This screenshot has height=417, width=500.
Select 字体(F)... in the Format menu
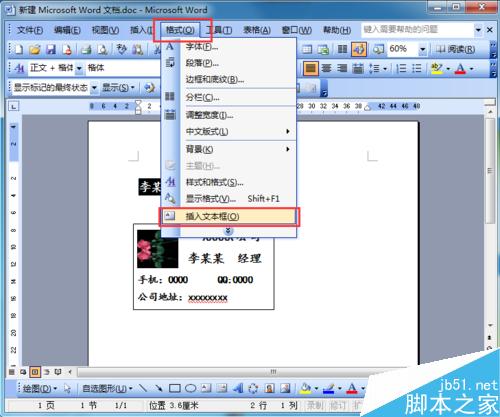pos(229,47)
